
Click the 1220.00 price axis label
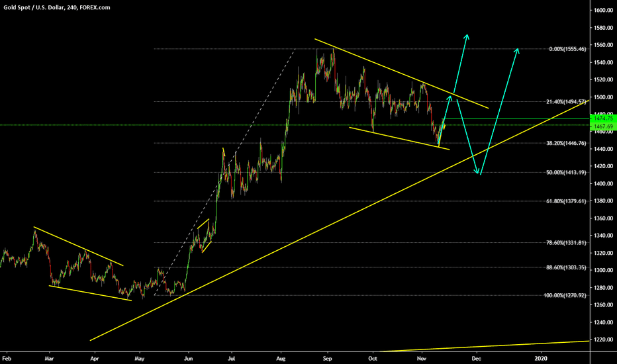(x=602, y=340)
